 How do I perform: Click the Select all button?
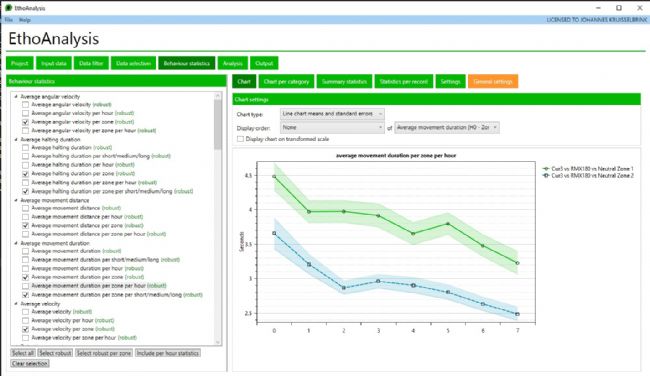click(23, 353)
